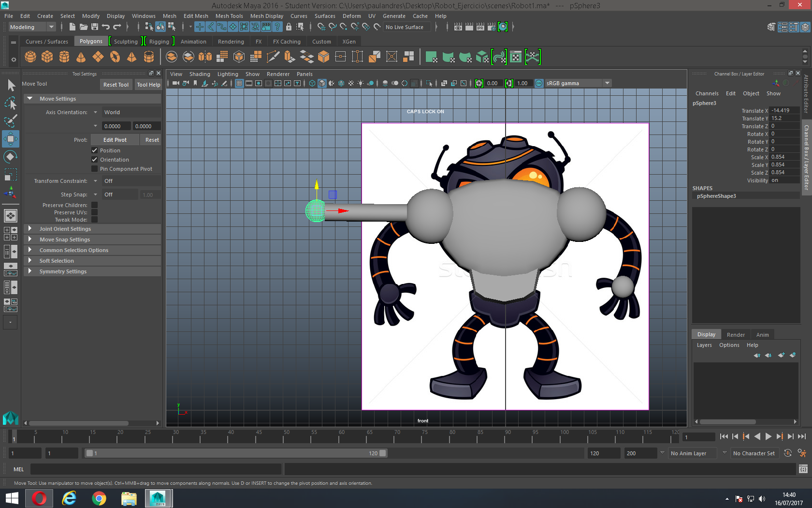Click the Multi-Cut shelf icon
The image size is (812, 508).
click(x=273, y=57)
